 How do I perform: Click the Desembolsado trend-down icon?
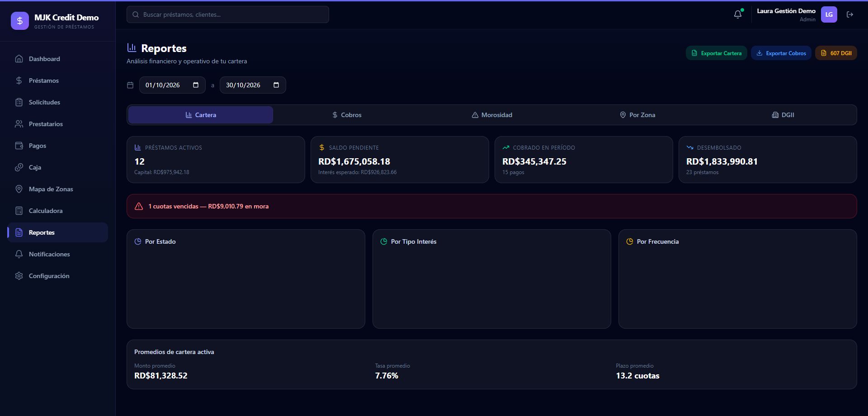[x=690, y=147]
